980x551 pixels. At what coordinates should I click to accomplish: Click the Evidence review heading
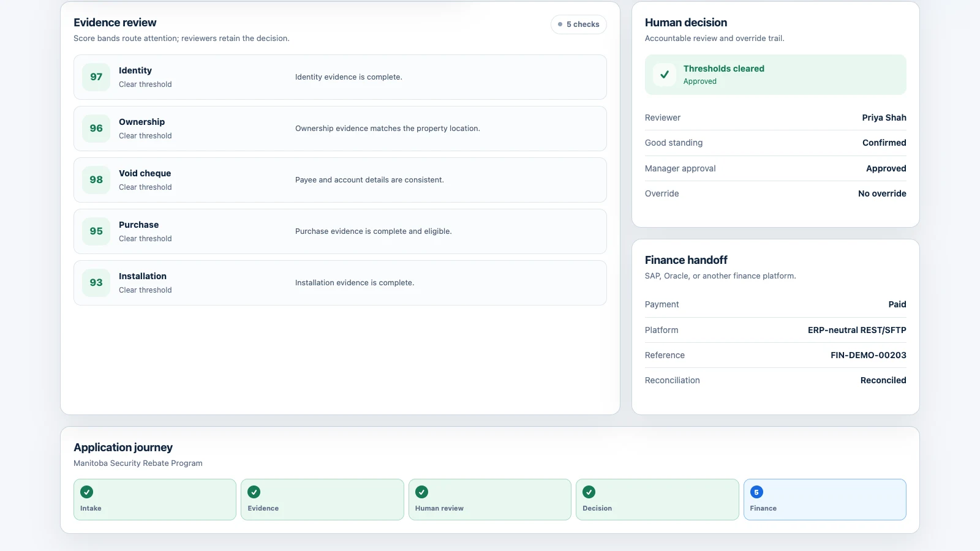point(115,23)
